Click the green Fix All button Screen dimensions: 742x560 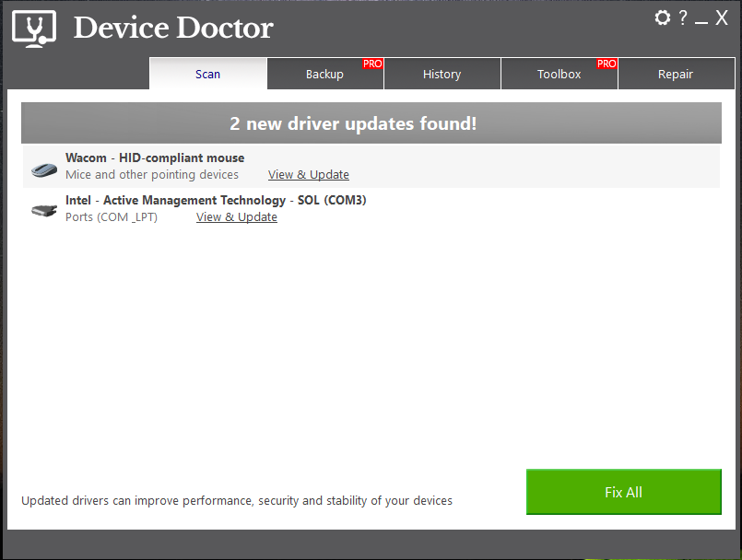(x=624, y=492)
